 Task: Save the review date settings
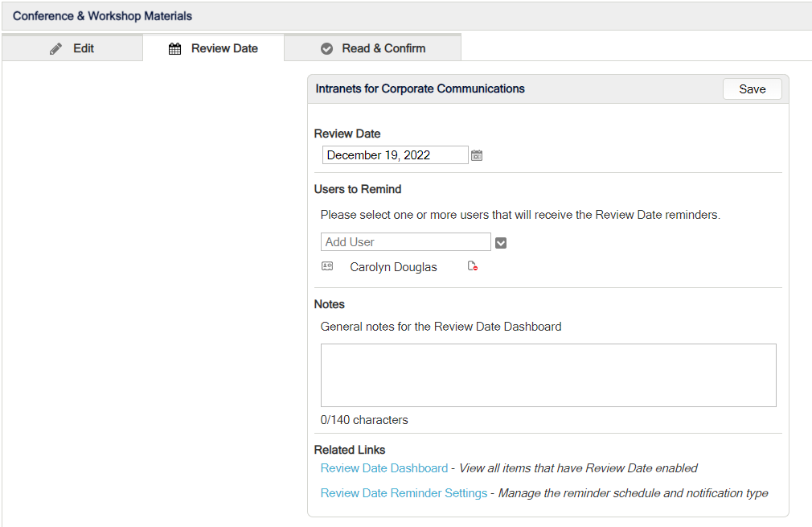(x=752, y=89)
